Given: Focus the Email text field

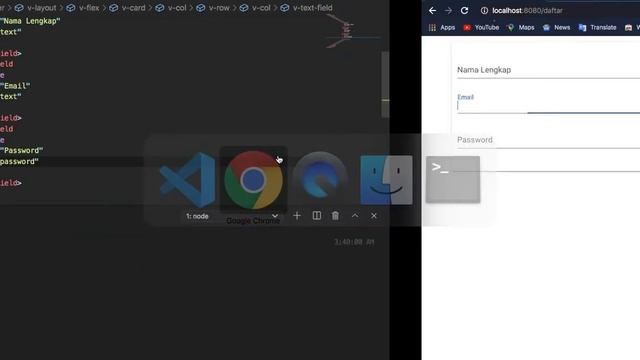Looking at the screenshot, I should pos(548,105).
